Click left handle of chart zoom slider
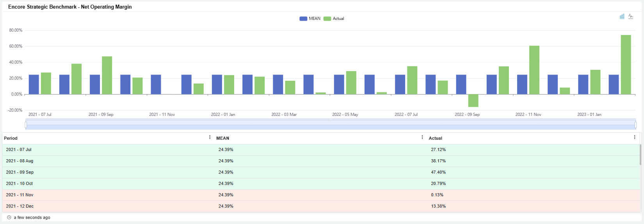 26,125
